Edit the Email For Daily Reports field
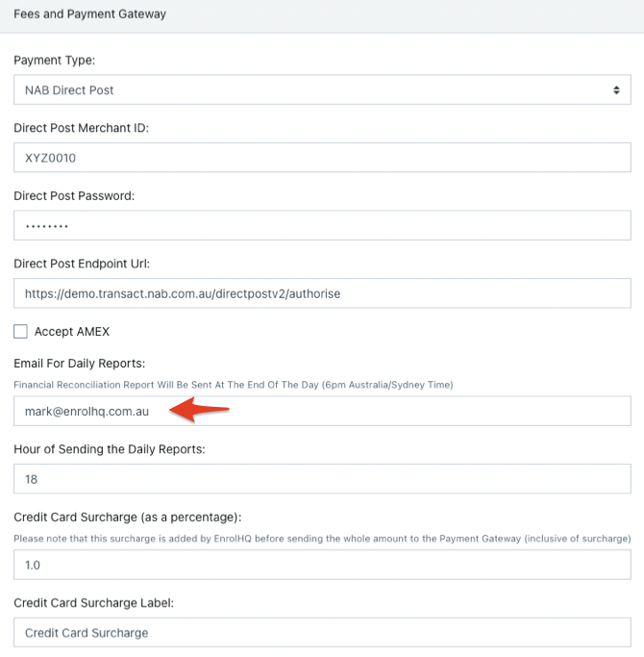The width and height of the screenshot is (644, 657). click(x=322, y=411)
